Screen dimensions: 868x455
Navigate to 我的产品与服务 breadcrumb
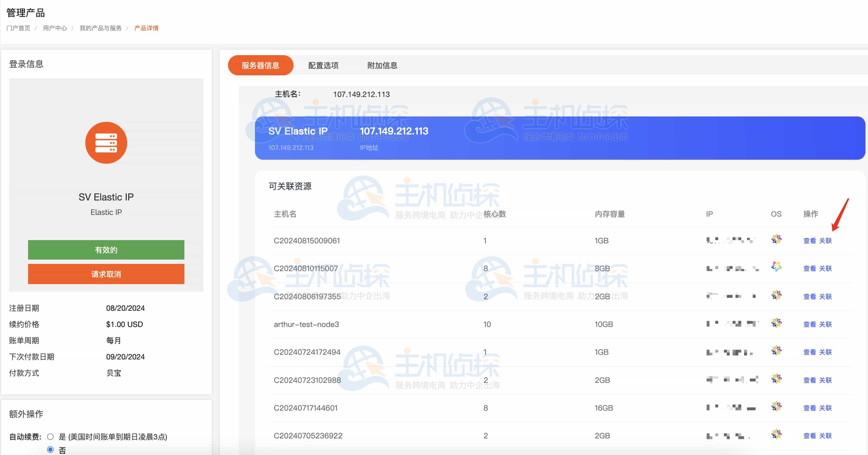[x=100, y=28]
